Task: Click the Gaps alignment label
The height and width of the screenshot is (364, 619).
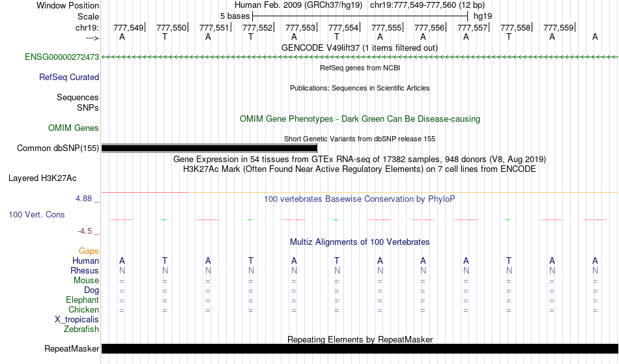Action: [89, 251]
